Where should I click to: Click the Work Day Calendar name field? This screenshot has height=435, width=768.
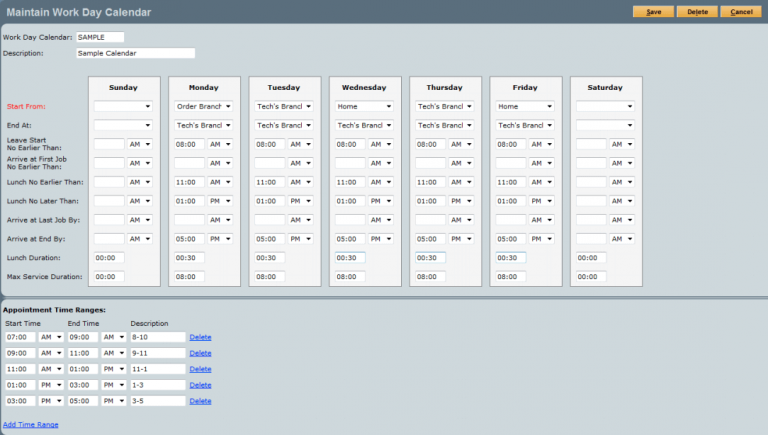click(x=100, y=37)
